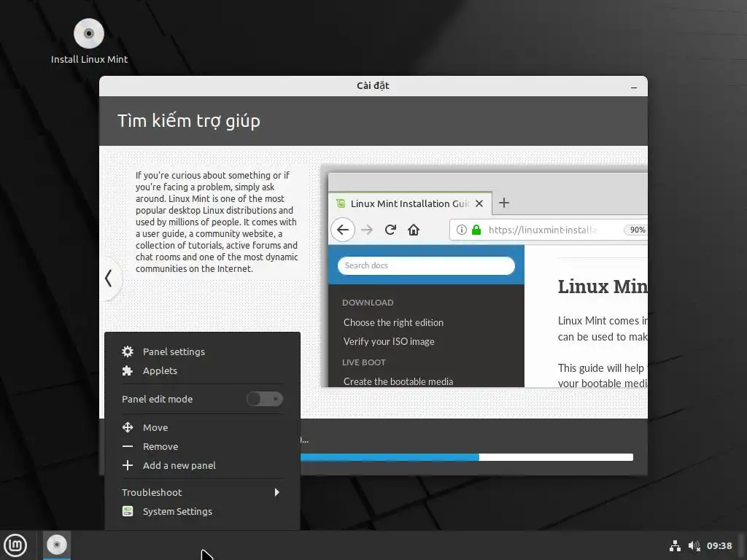Click the browser reload icon
Viewport: 747px width, 560px height.
click(x=390, y=230)
